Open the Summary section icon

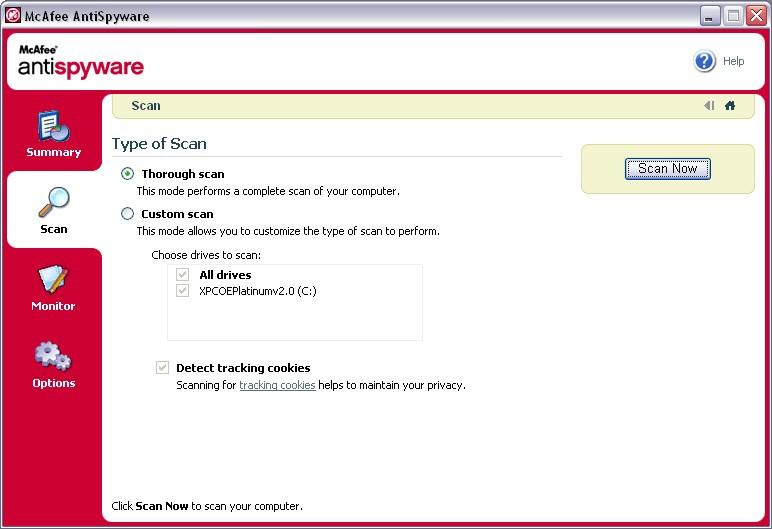pyautogui.click(x=54, y=126)
